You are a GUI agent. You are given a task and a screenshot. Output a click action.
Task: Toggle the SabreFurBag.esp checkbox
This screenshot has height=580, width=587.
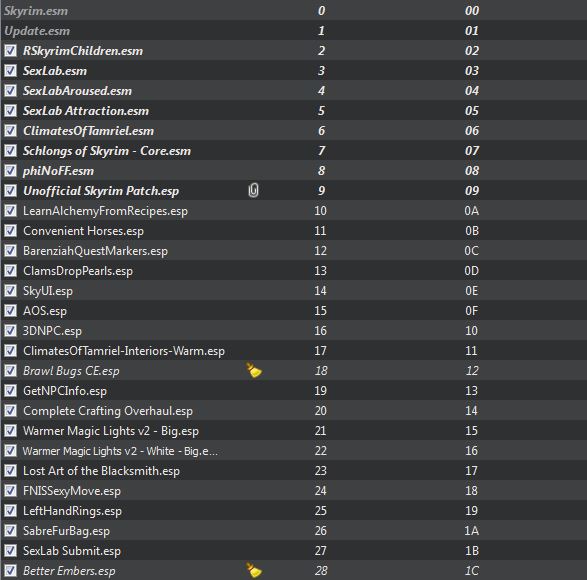click(10, 531)
